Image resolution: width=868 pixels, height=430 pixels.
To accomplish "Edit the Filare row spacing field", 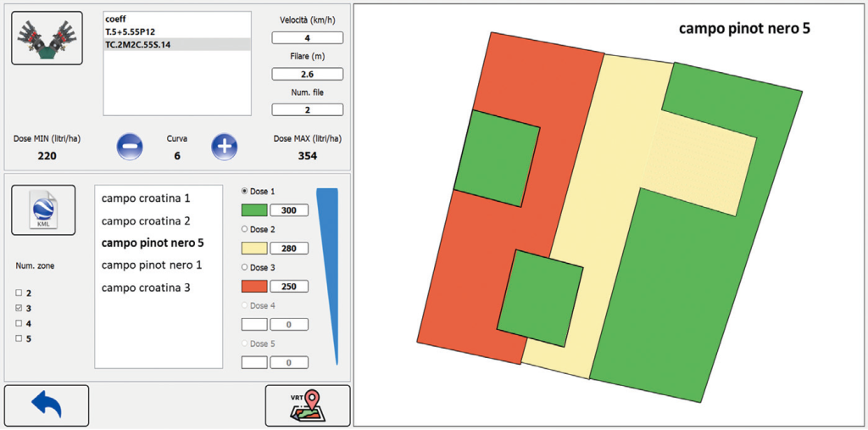I will tap(307, 74).
